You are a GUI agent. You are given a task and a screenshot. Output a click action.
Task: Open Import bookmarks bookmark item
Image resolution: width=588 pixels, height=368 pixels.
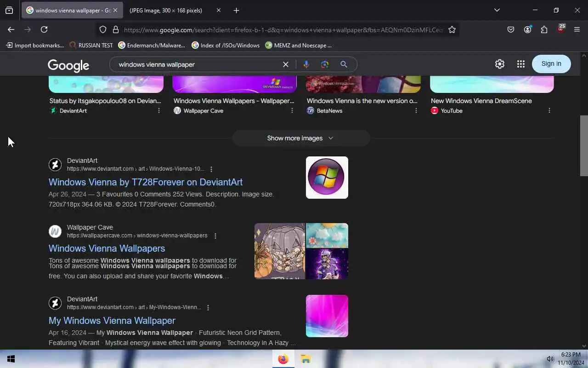pyautogui.click(x=35, y=45)
